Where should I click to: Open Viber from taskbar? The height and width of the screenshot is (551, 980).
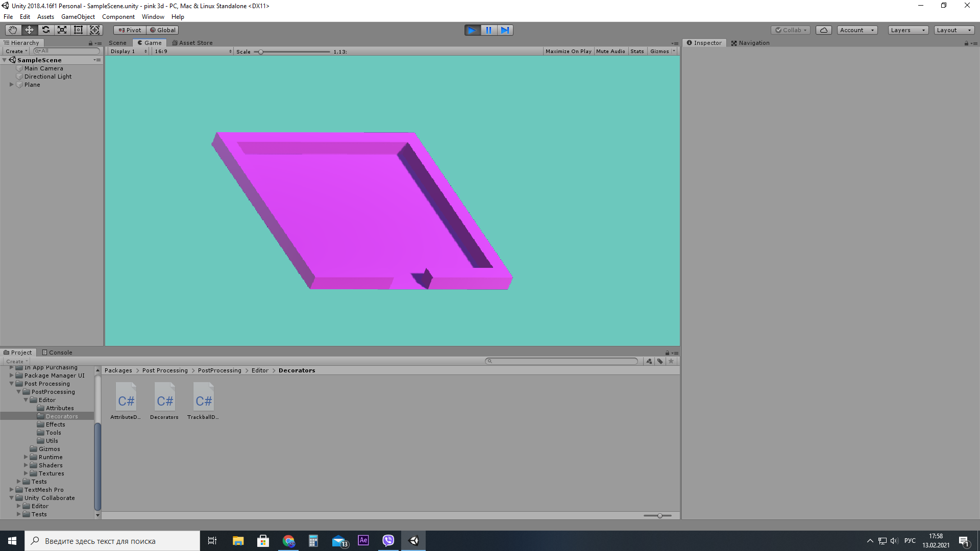pyautogui.click(x=388, y=541)
